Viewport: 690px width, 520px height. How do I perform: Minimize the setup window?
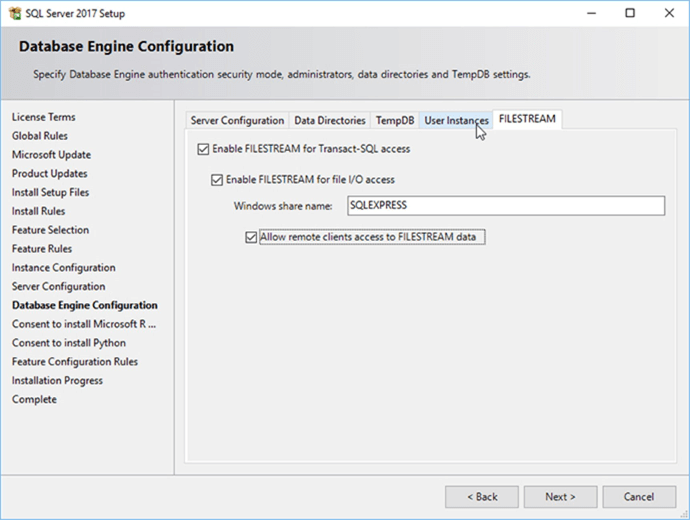(583, 14)
